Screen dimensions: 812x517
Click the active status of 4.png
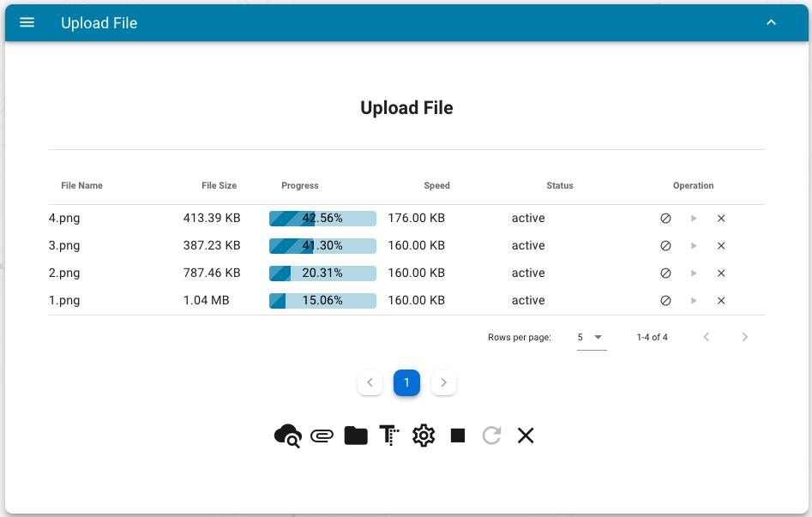[x=528, y=218]
